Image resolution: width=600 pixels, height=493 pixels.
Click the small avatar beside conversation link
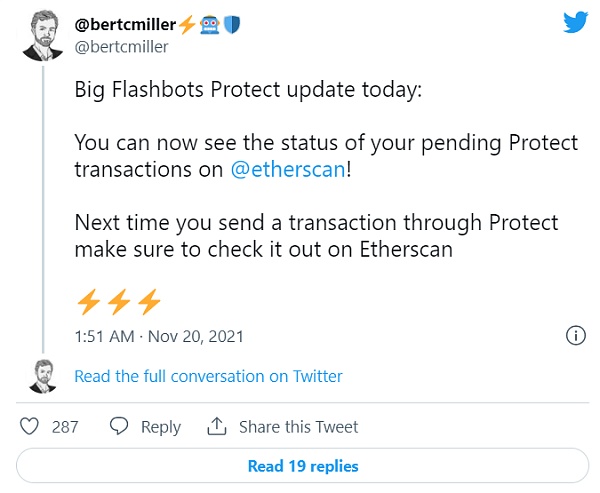tap(43, 376)
